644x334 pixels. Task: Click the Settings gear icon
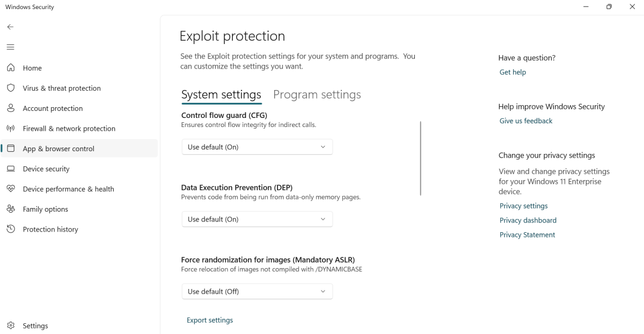point(10,325)
